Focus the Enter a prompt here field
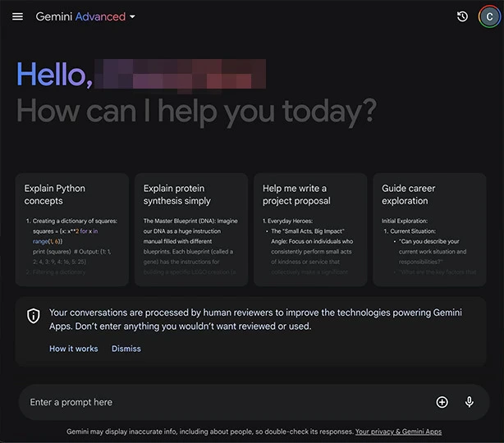The height and width of the screenshot is (443, 504). click(254, 402)
